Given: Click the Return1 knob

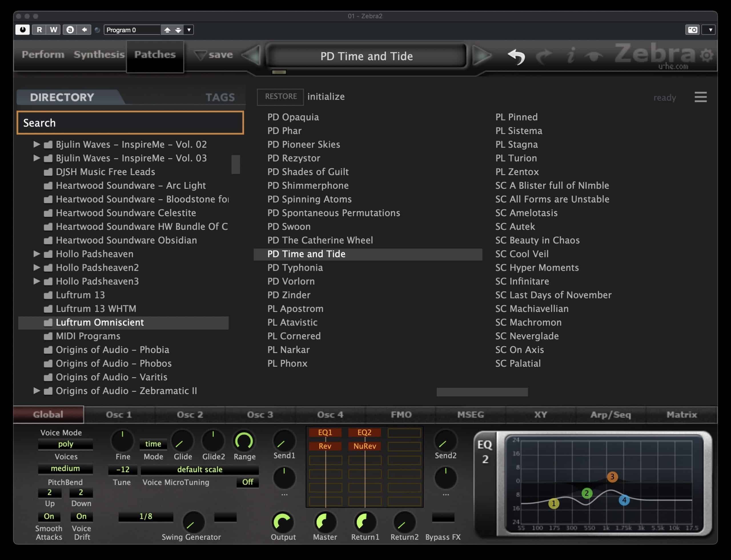Looking at the screenshot, I should (x=365, y=522).
